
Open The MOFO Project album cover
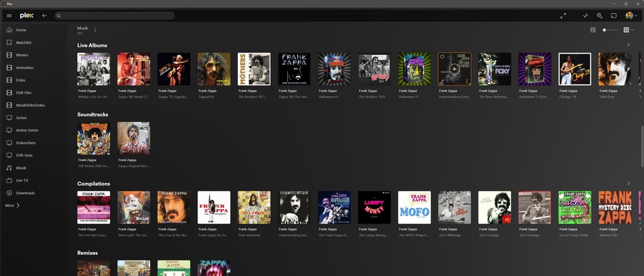pos(414,207)
